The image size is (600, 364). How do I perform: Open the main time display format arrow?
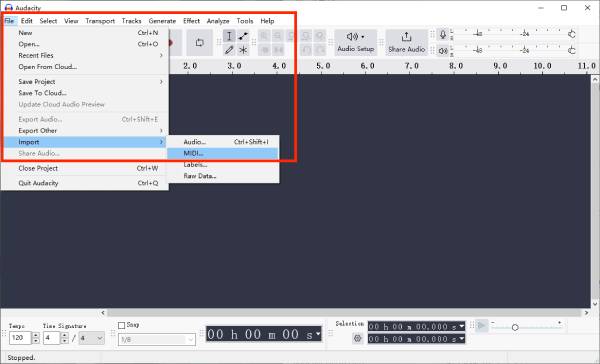point(318,334)
